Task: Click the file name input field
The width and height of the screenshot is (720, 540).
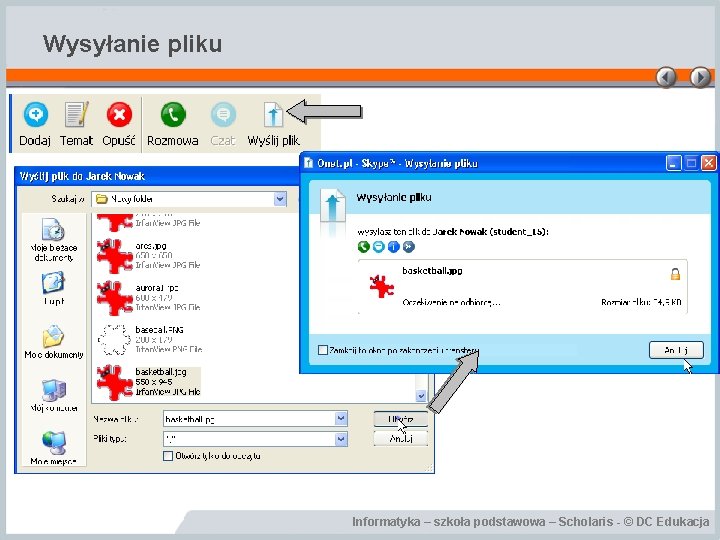Action: click(249, 419)
